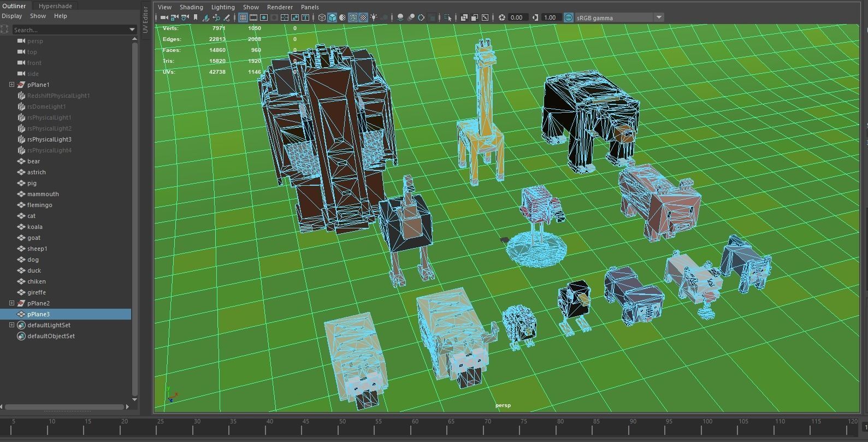Select the mammouth object in the Outliner

pyautogui.click(x=43, y=194)
